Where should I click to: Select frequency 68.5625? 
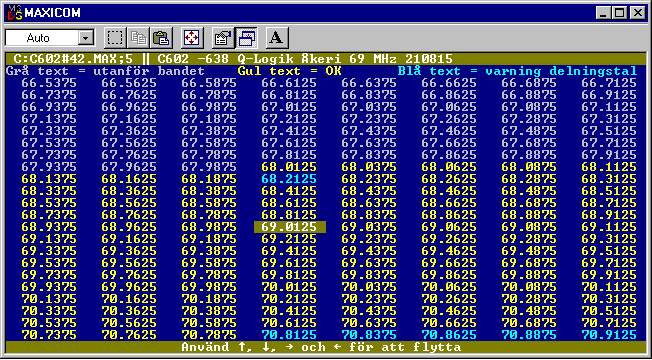tap(129, 203)
